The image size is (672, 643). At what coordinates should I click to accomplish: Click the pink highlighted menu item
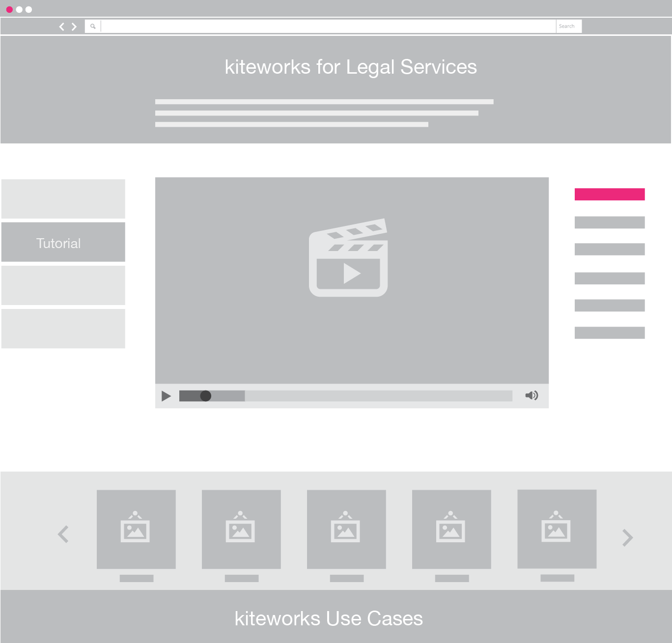[x=610, y=194]
